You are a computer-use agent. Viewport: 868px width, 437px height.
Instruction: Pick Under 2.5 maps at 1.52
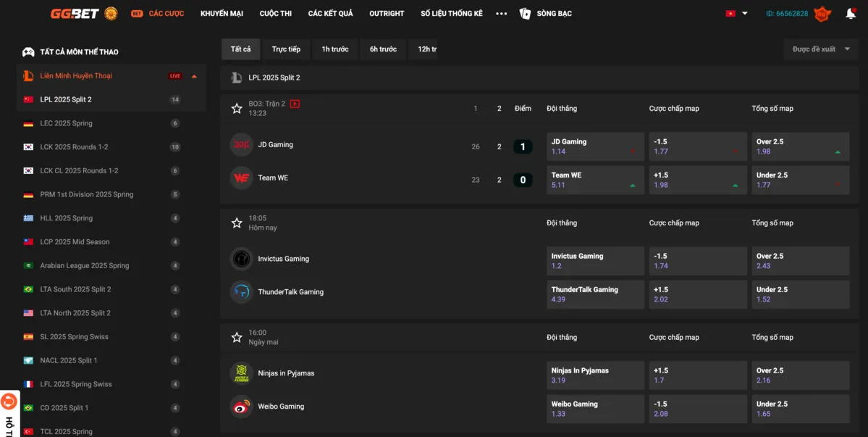(x=801, y=294)
